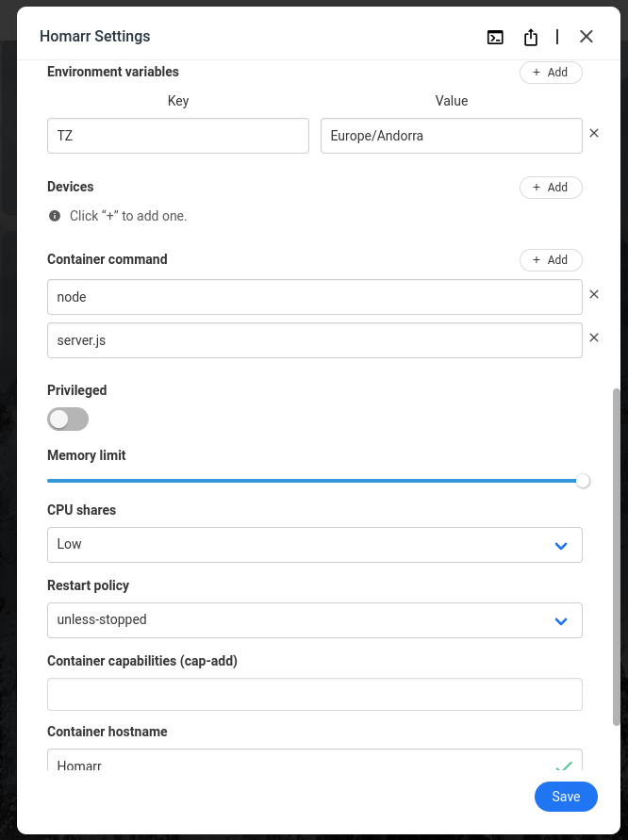628x840 pixels.
Task: Save the Homarr settings
Action: [566, 797]
